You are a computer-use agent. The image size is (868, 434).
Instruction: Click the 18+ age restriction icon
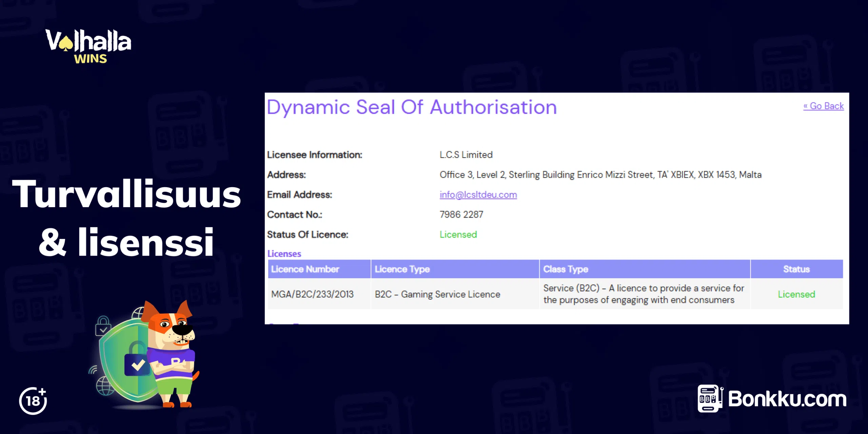coord(33,401)
